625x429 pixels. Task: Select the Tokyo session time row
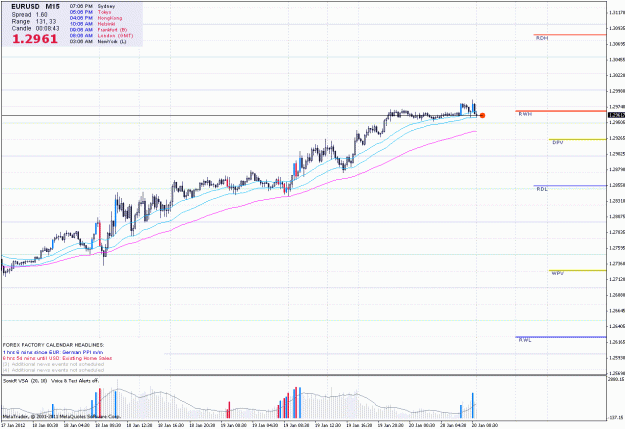coord(90,12)
